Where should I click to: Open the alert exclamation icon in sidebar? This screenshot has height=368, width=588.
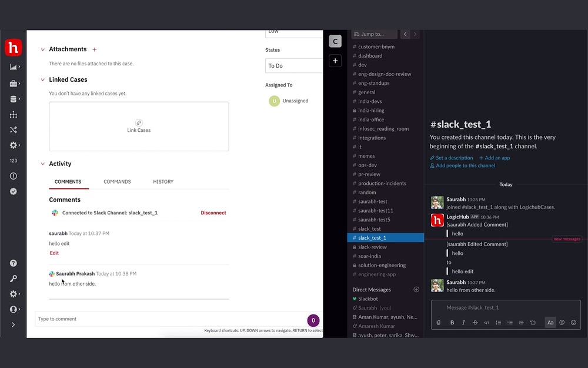click(x=13, y=176)
